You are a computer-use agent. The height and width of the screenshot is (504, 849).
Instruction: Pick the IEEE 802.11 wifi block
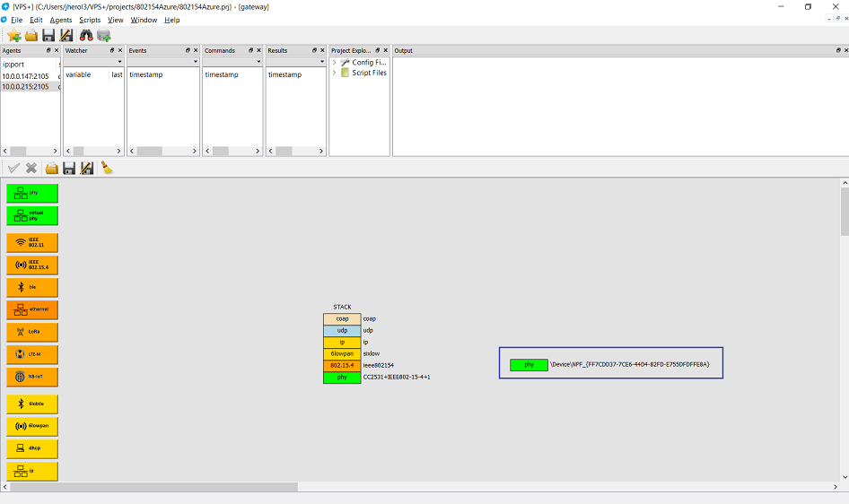pos(32,242)
